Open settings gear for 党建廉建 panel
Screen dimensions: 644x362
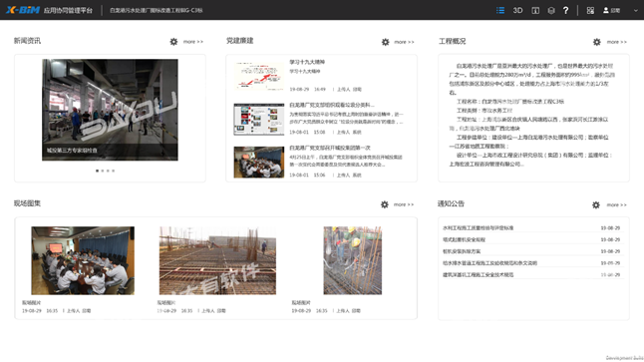(x=385, y=42)
